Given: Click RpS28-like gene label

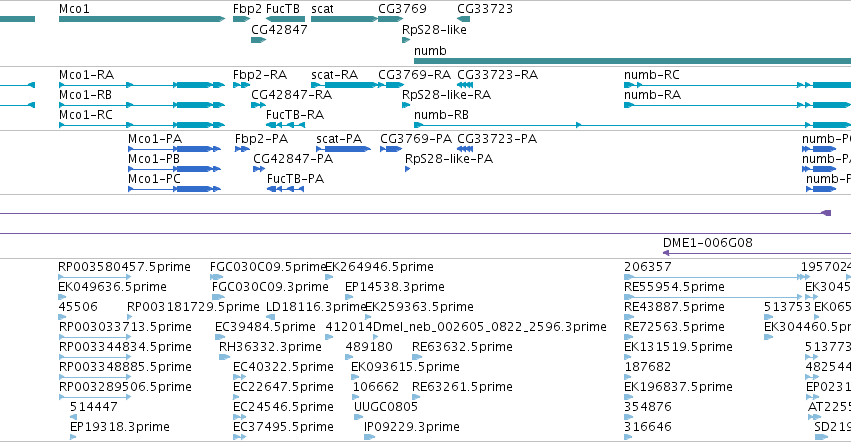Looking at the screenshot, I should pyautogui.click(x=434, y=29).
